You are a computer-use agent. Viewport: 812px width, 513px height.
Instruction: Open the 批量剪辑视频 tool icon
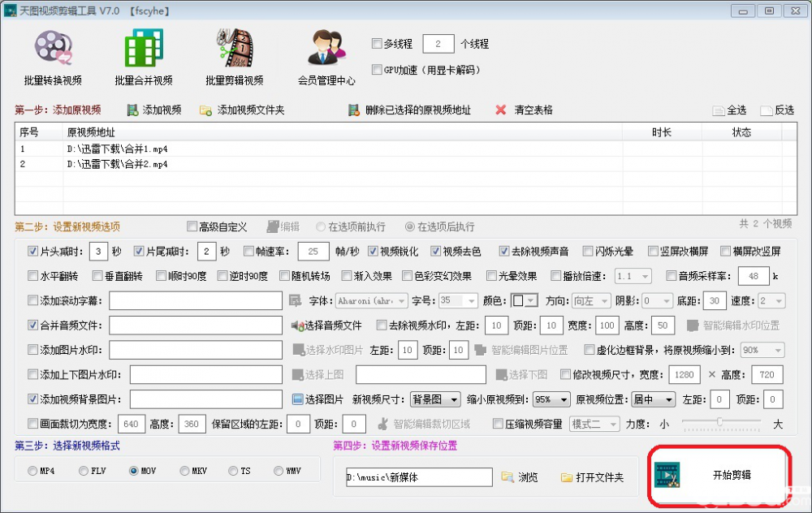pos(235,48)
